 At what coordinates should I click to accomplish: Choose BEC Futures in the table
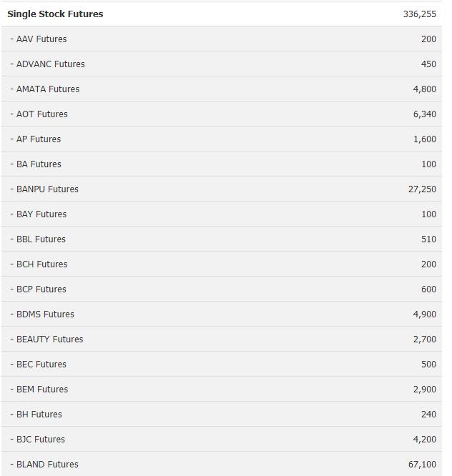pos(41,365)
